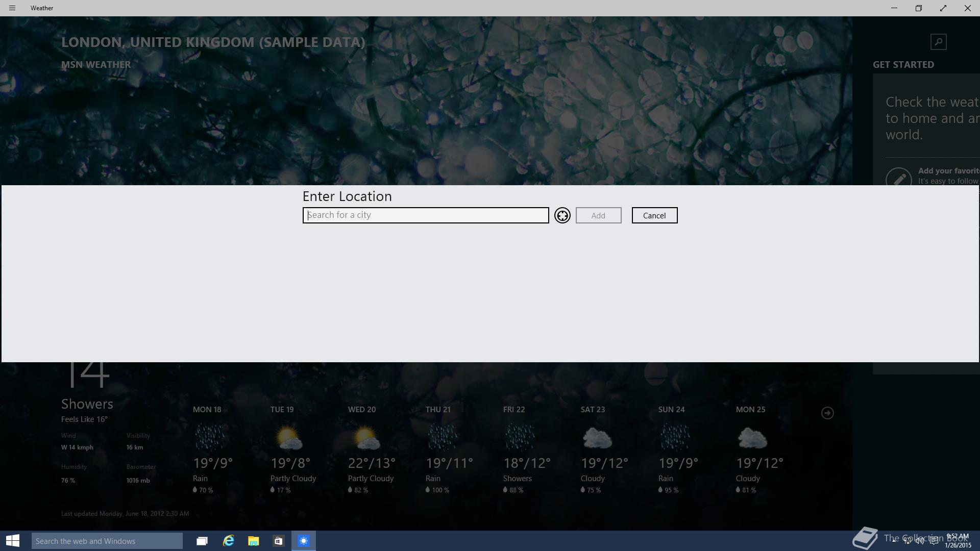Viewport: 980px width, 551px height.
Task: Click the Last updated timestamp text
Action: [125, 514]
